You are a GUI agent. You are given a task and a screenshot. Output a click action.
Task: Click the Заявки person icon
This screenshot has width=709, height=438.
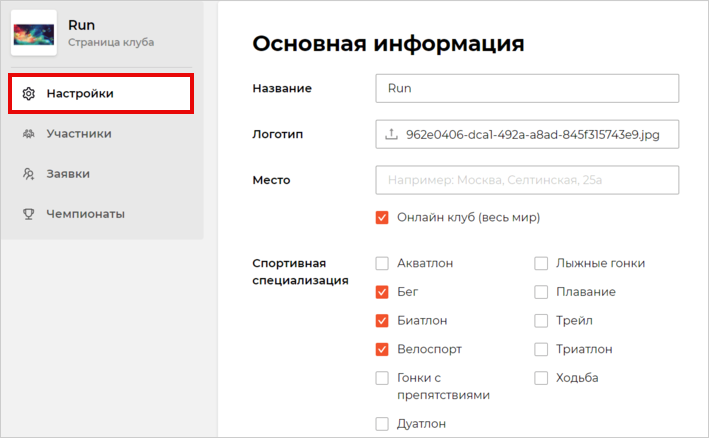click(28, 174)
